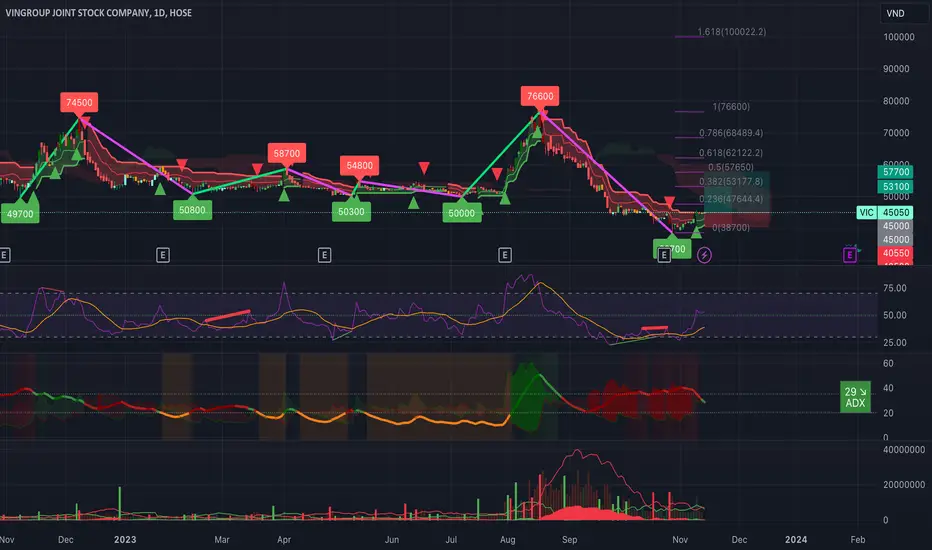
Task: Select the green 50300 swing low label
Action: pos(351,212)
